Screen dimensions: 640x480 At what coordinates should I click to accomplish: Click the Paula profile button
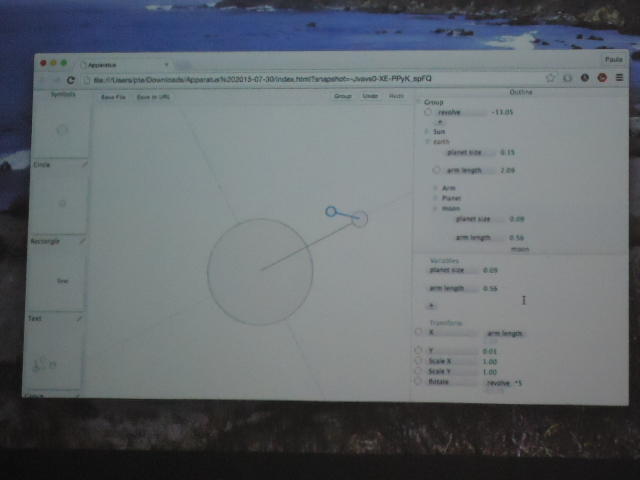pyautogui.click(x=613, y=60)
